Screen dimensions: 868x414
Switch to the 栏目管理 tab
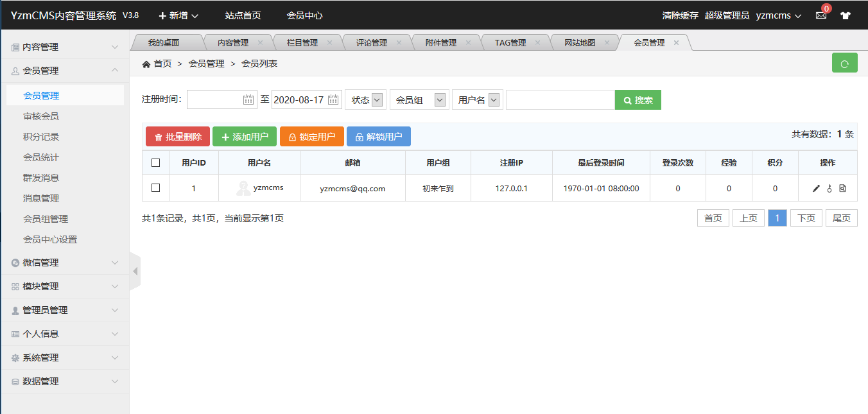(x=302, y=43)
